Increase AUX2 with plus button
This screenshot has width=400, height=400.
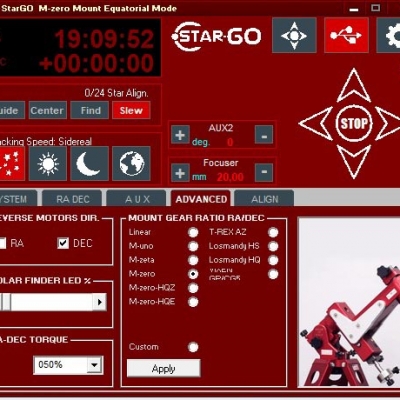pyautogui.click(x=180, y=135)
